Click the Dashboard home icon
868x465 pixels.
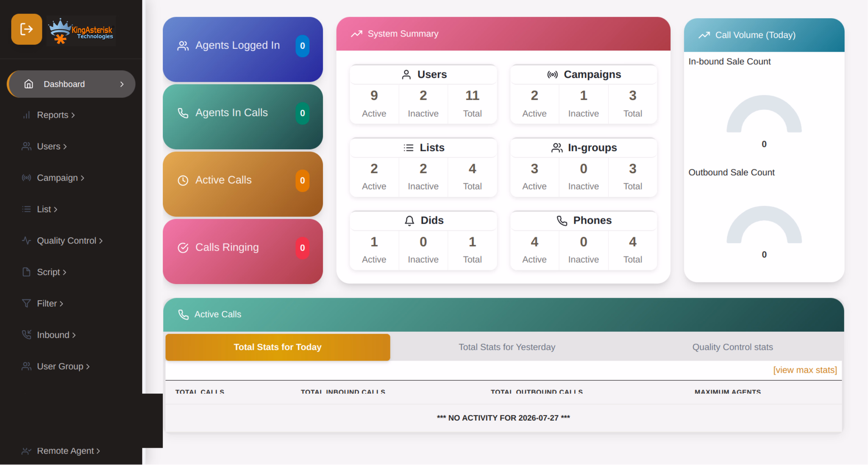click(x=28, y=84)
